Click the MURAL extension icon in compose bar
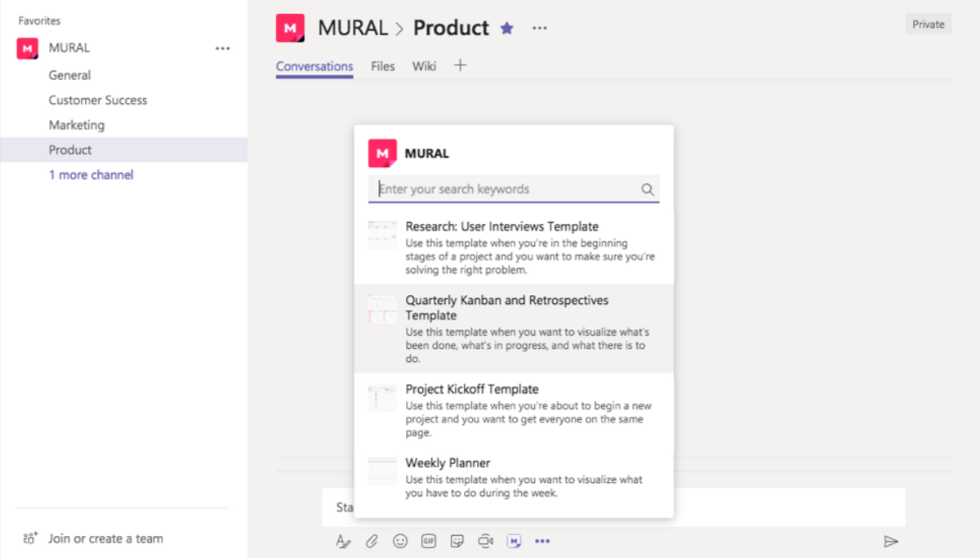 click(514, 541)
